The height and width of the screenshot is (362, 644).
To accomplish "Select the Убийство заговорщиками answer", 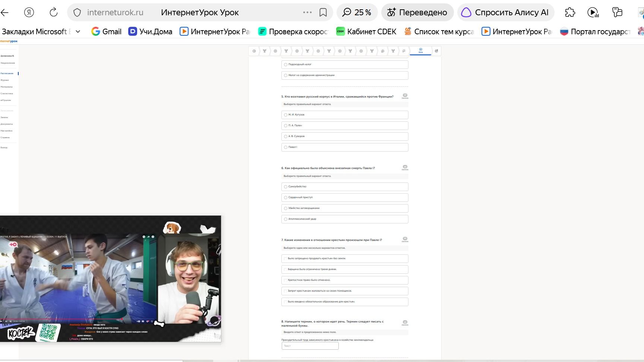I will [345, 208].
